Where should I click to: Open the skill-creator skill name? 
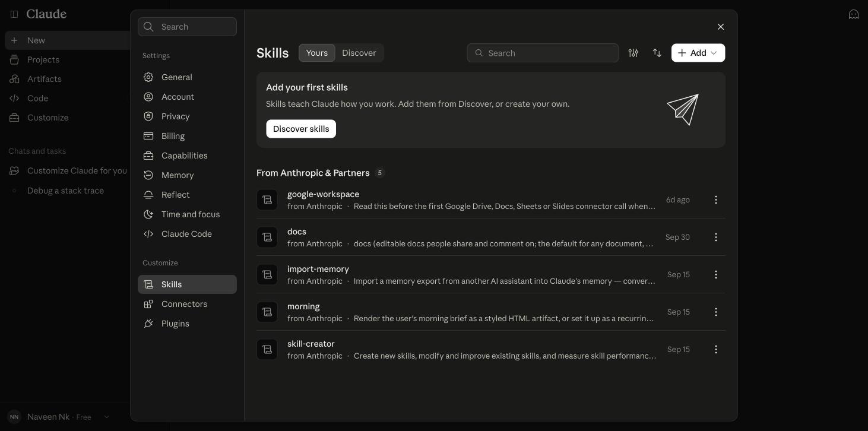pyautogui.click(x=311, y=344)
